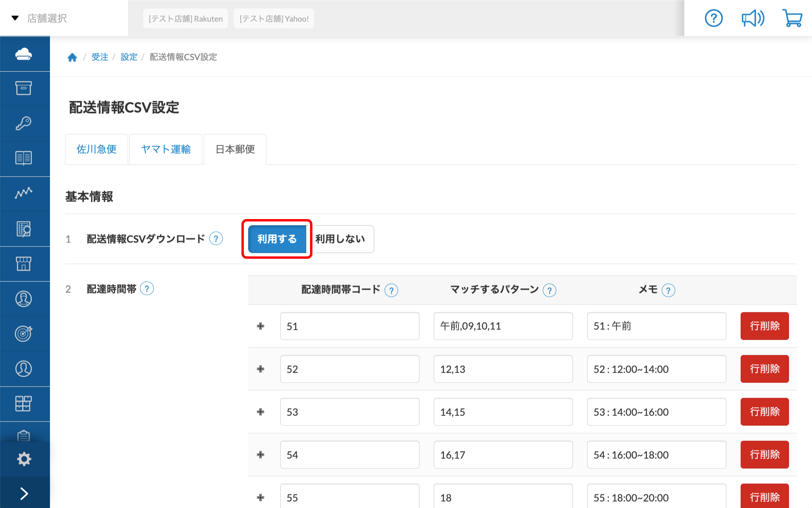Viewport: 812px width, 508px height.
Task: Open the 佐川急便 tab
Action: click(x=96, y=149)
